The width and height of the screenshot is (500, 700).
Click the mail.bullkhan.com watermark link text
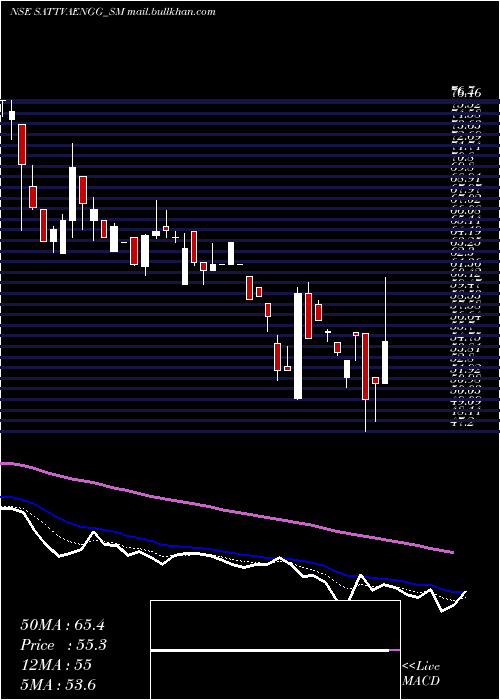coord(171,12)
